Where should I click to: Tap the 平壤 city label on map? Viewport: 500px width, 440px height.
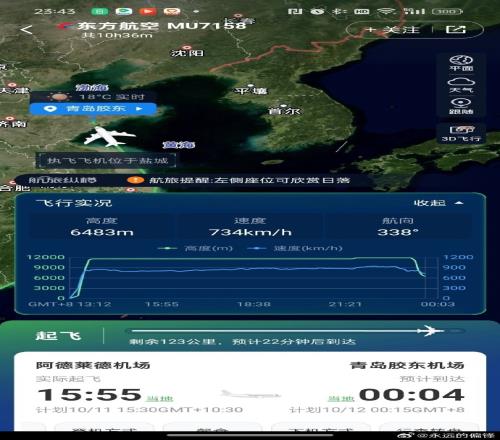(251, 91)
